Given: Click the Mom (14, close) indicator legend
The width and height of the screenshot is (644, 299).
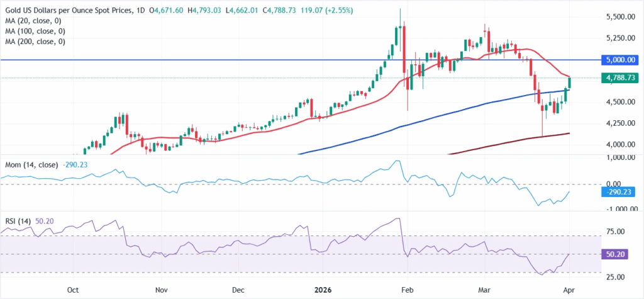Looking at the screenshot, I should point(29,163).
